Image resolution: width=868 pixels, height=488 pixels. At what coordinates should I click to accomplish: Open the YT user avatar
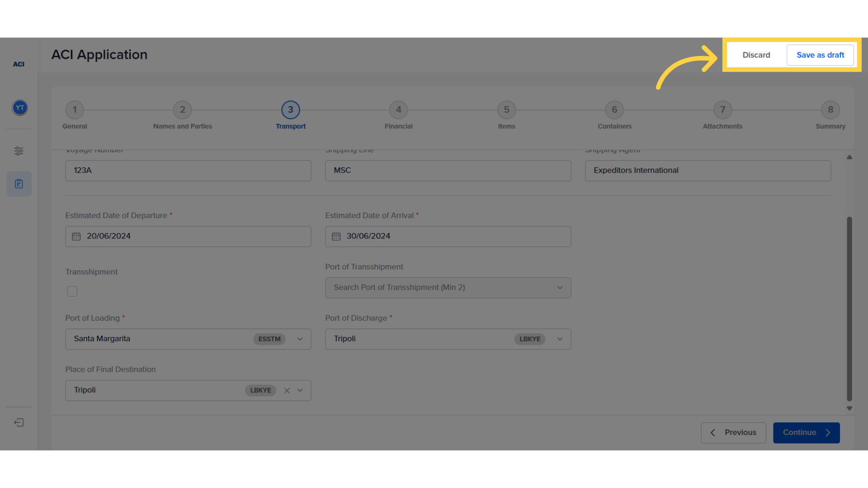point(19,108)
